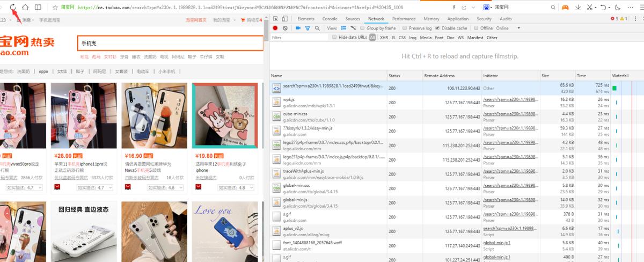Switch to the Console tab
This screenshot has height=262, width=644.
330,19
